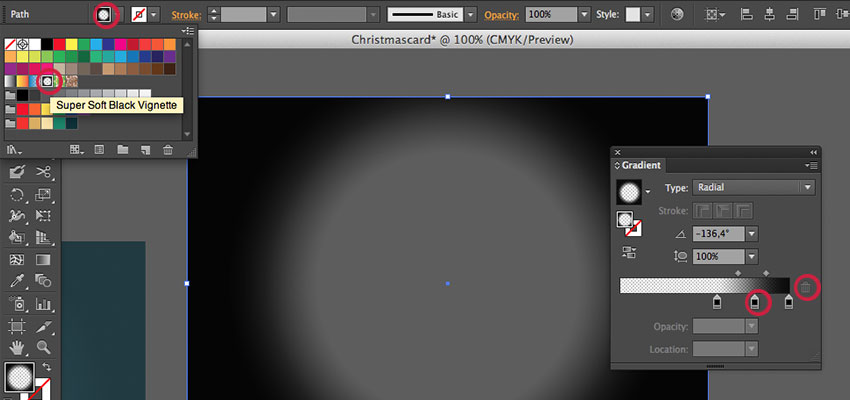Click the Gradient panel tab
The image size is (850, 400).
638,165
